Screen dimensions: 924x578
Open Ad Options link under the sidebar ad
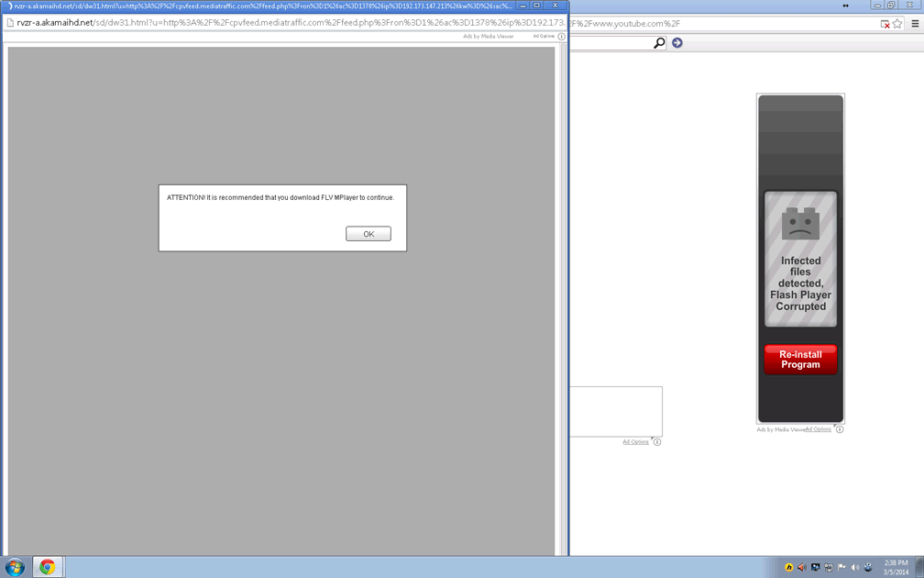819,429
